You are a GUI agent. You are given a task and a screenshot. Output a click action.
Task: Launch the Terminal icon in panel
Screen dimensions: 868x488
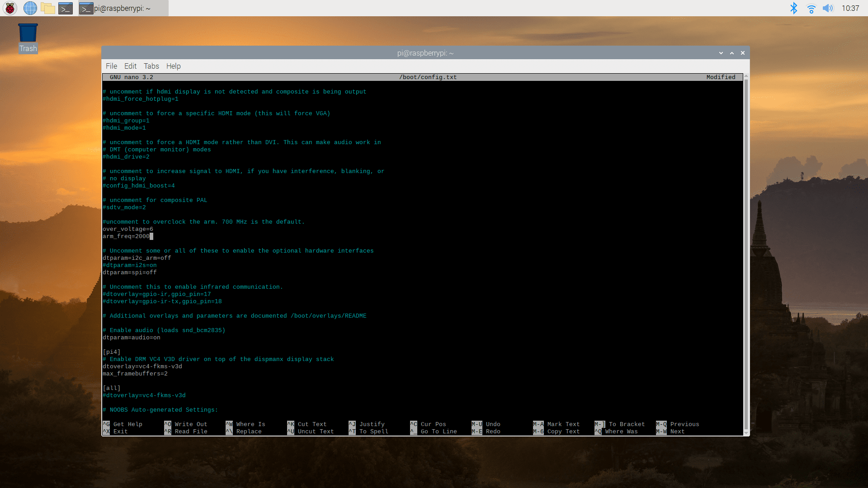tap(66, 8)
